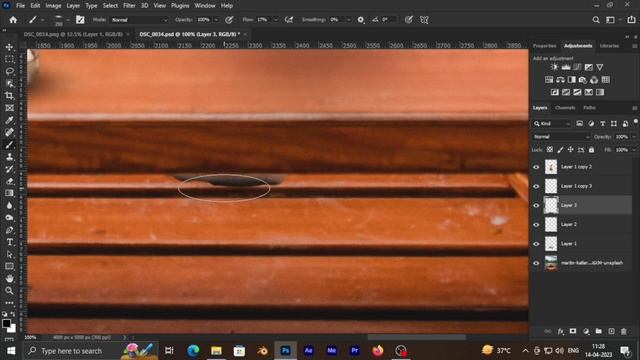Screen dimensions: 640x360
Task: Open the layer Opacity dropdown
Action: [x=634, y=137]
